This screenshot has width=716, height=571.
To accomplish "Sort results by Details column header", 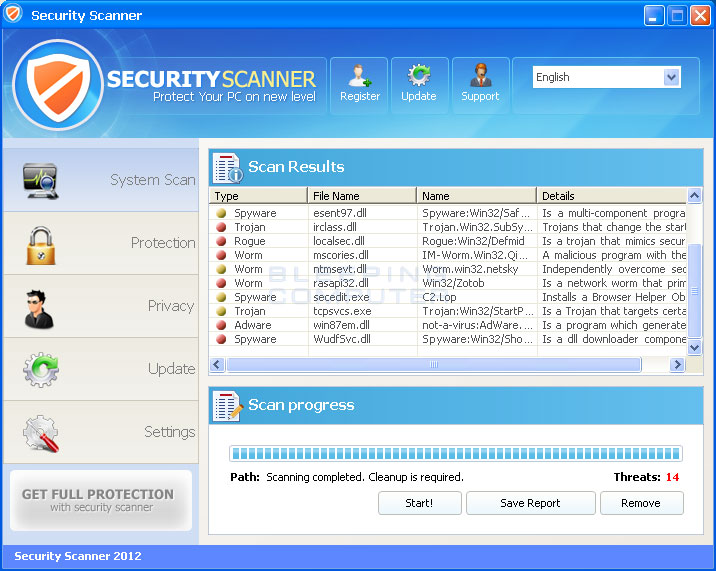I will (x=612, y=196).
